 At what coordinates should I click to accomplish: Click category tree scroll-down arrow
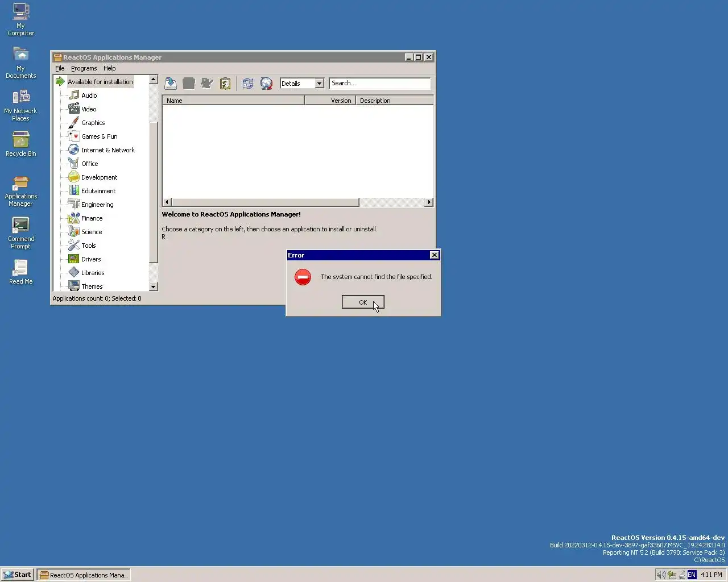point(154,286)
